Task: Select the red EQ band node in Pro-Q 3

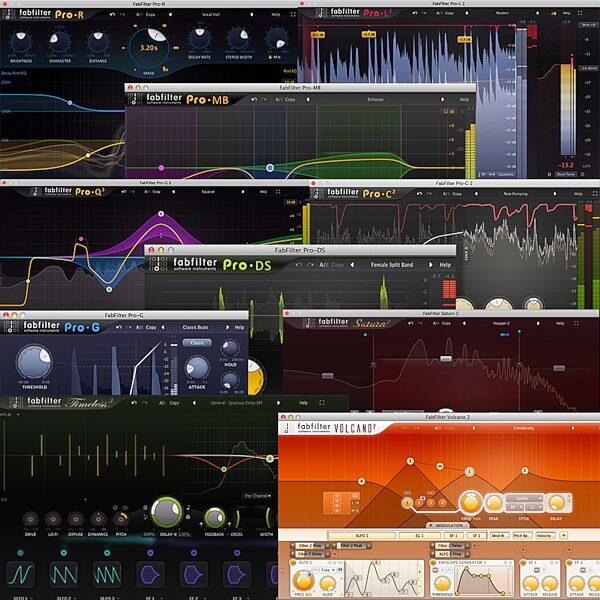Action: (81, 239)
